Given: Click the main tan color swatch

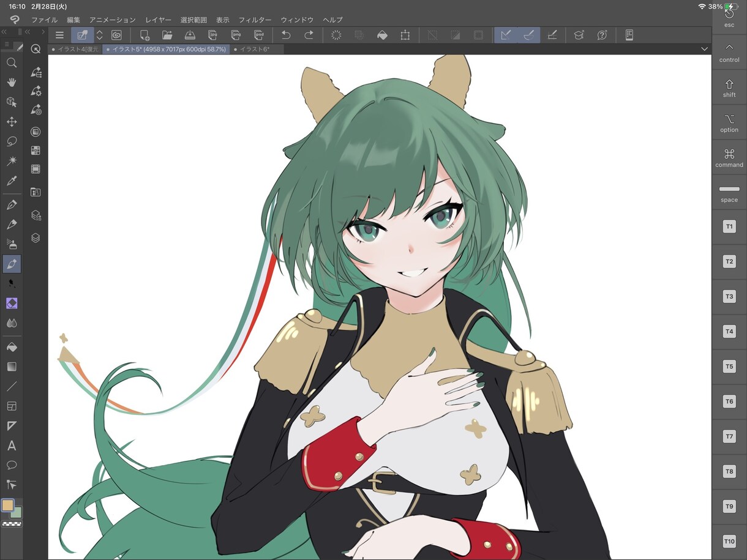Looking at the screenshot, I should 7,506.
